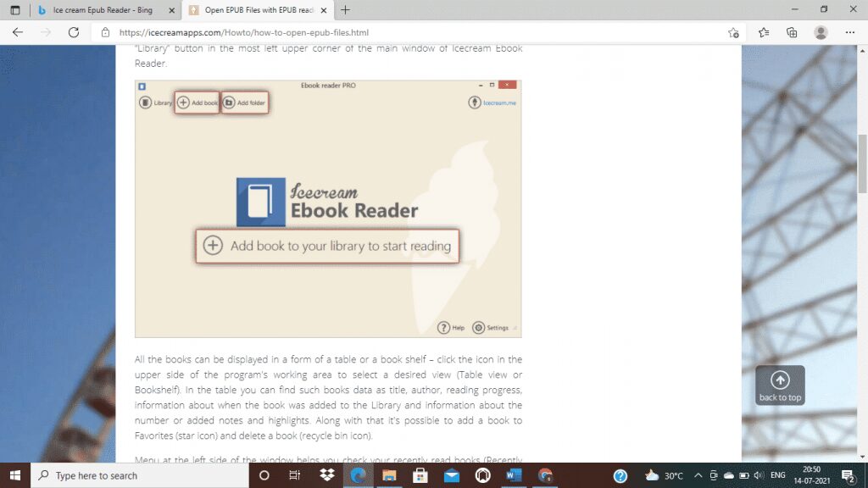Image resolution: width=868 pixels, height=488 pixels.
Task: Open OneDrive cloud tray icon
Action: pyautogui.click(x=729, y=475)
